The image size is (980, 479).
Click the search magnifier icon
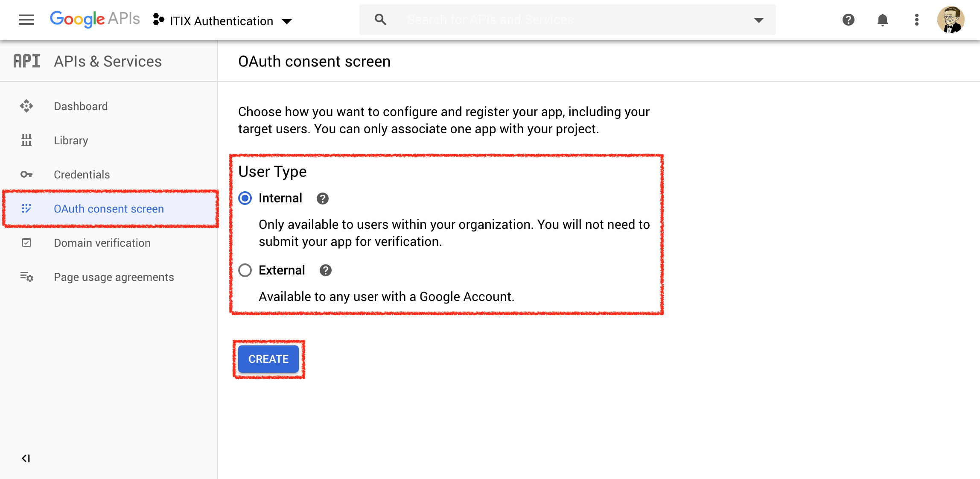point(380,20)
